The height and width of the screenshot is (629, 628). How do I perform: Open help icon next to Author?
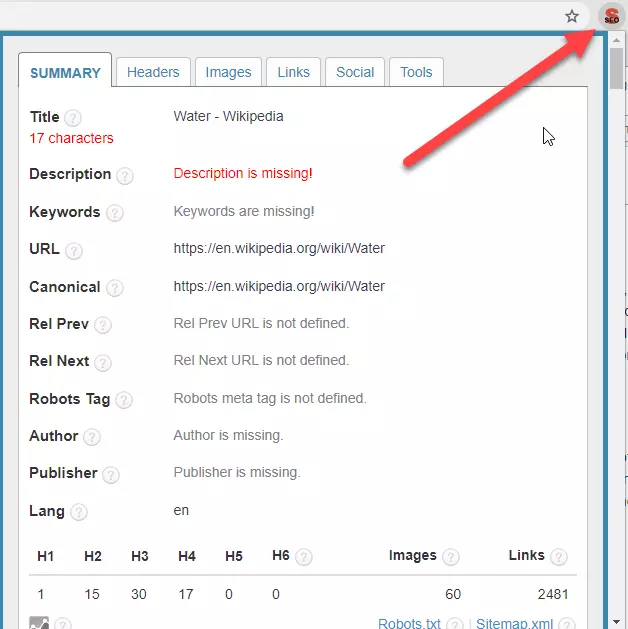coord(92,437)
